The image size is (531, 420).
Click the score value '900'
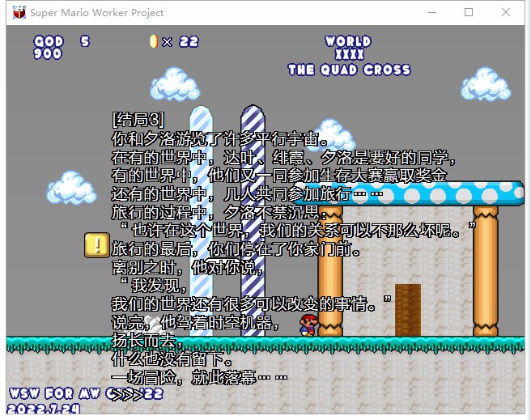click(48, 53)
